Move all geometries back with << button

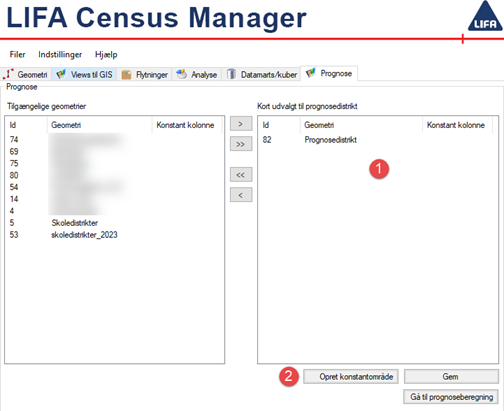point(241,175)
